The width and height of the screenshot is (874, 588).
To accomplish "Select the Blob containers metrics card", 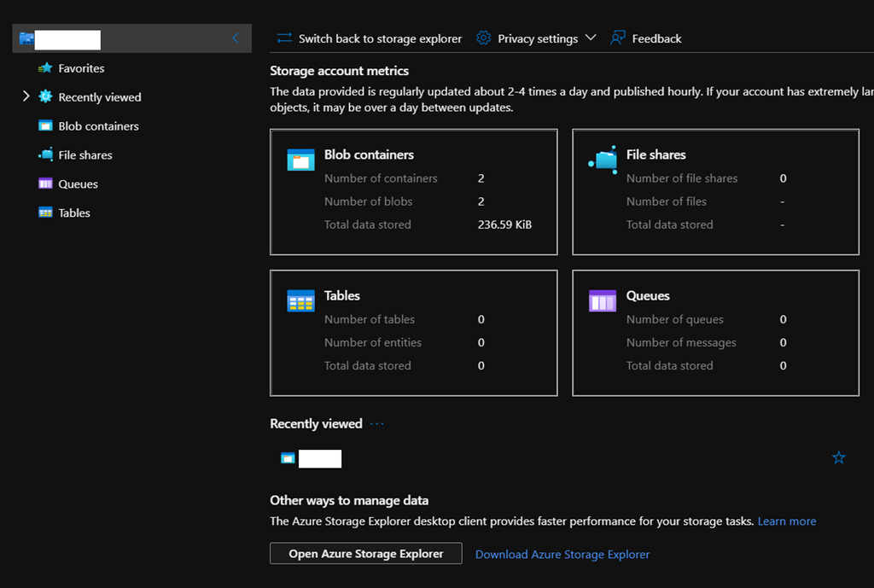I will (x=413, y=191).
